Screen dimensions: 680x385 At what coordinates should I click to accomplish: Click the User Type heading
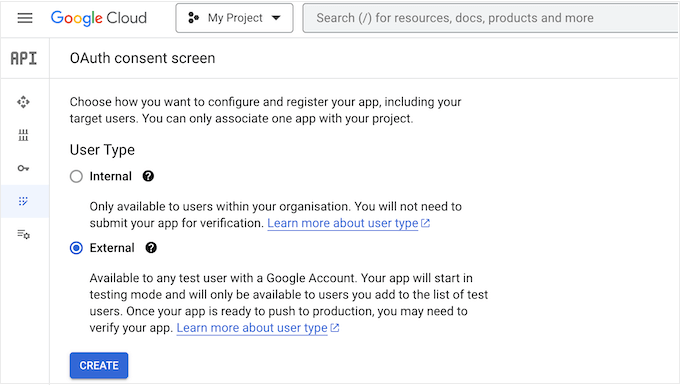pyautogui.click(x=102, y=150)
